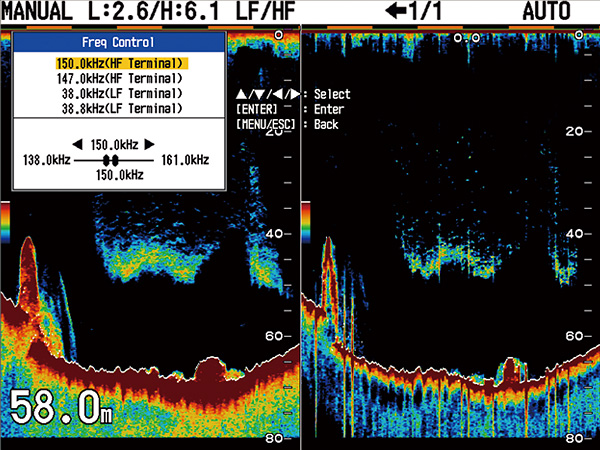Image resolution: width=600 pixels, height=450 pixels.
Task: Select 150.0kHz (HF Terminal) option
Action: tap(122, 64)
